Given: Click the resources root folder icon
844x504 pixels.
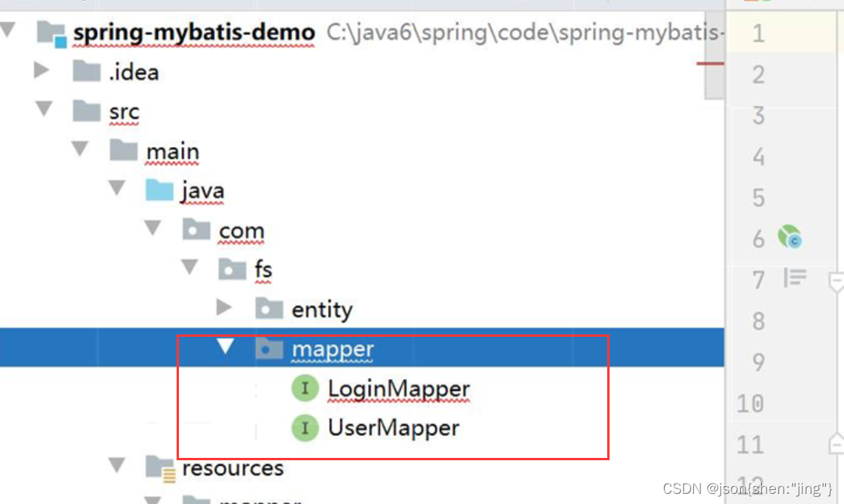Looking at the screenshot, I should coord(160,469).
